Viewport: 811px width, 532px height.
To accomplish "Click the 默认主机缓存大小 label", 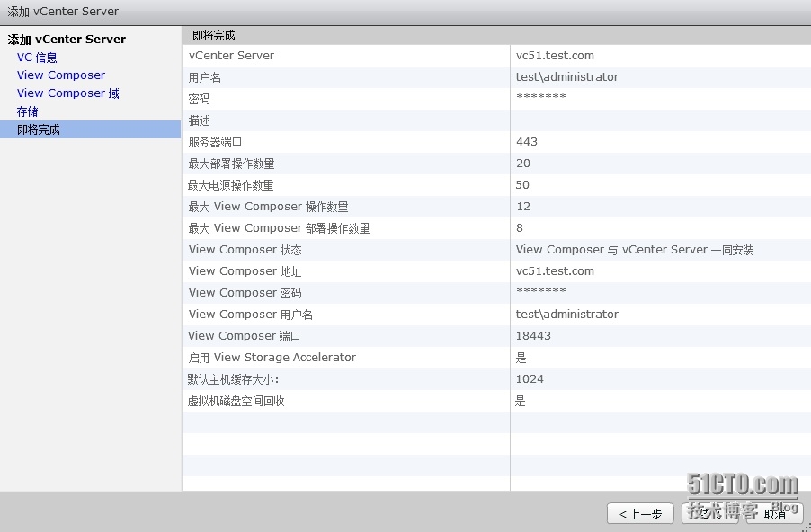I will (233, 379).
